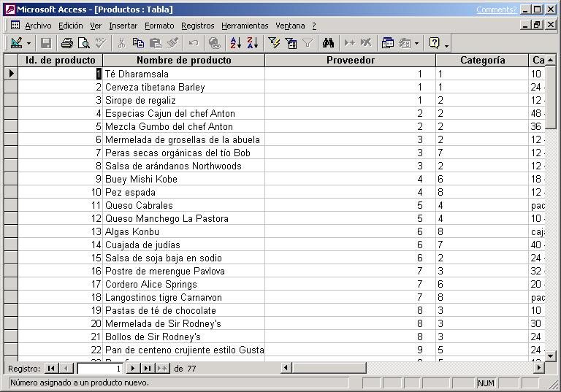Image resolution: width=561 pixels, height=392 pixels.
Task: Open the Ventana menu
Action: pos(290,26)
